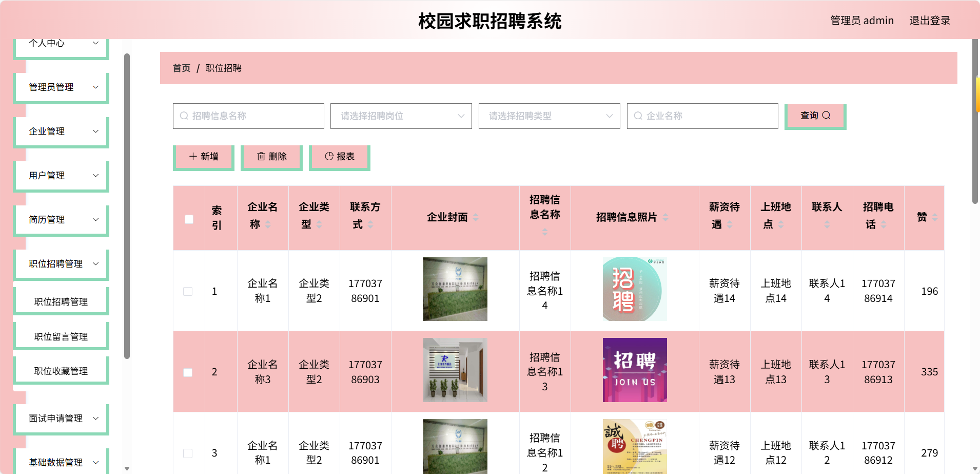The image size is (980, 474).
Task: Click the sort arrows beside 薪资待遇 header
Action: pos(730,224)
